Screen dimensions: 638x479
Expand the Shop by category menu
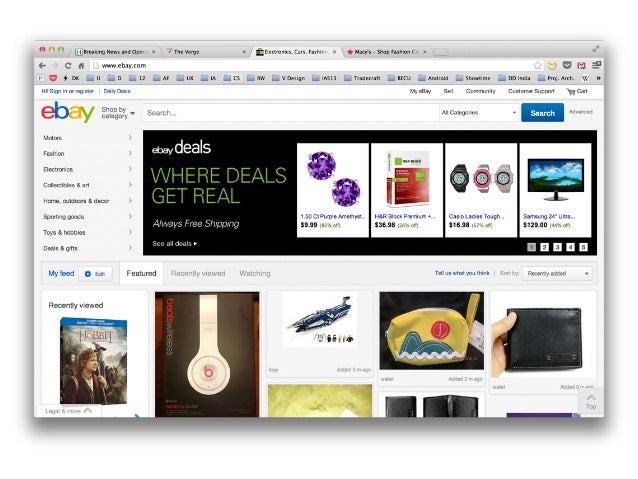118,113
